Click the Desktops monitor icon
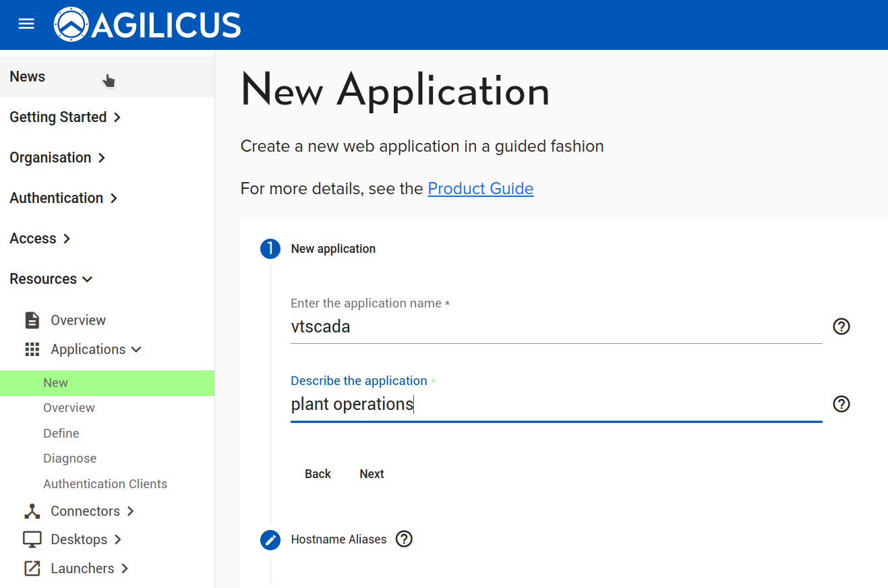 point(32,539)
